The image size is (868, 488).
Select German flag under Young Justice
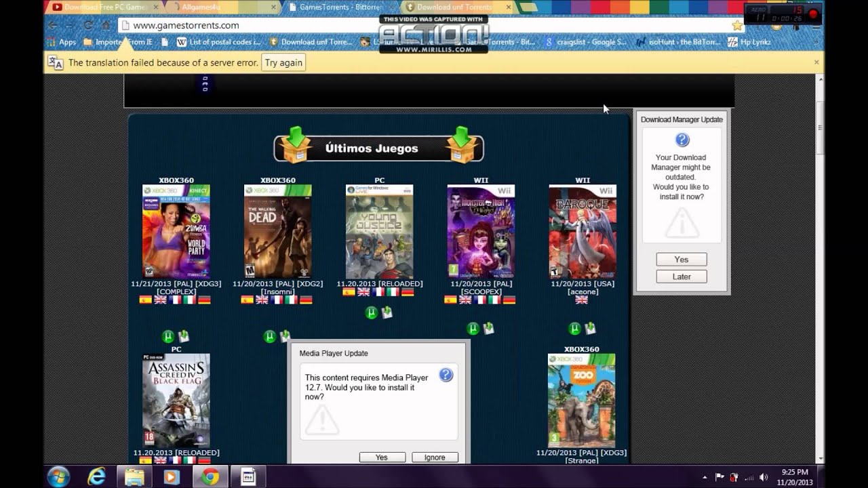click(x=408, y=292)
